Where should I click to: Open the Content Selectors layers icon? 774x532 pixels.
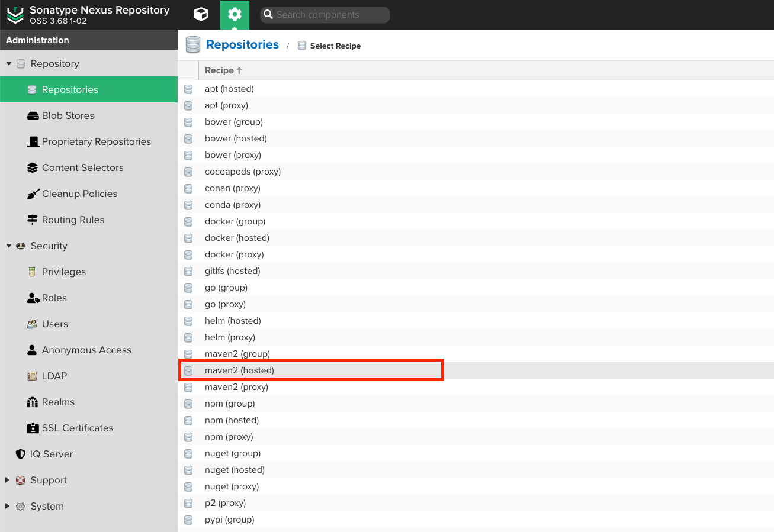pyautogui.click(x=33, y=168)
